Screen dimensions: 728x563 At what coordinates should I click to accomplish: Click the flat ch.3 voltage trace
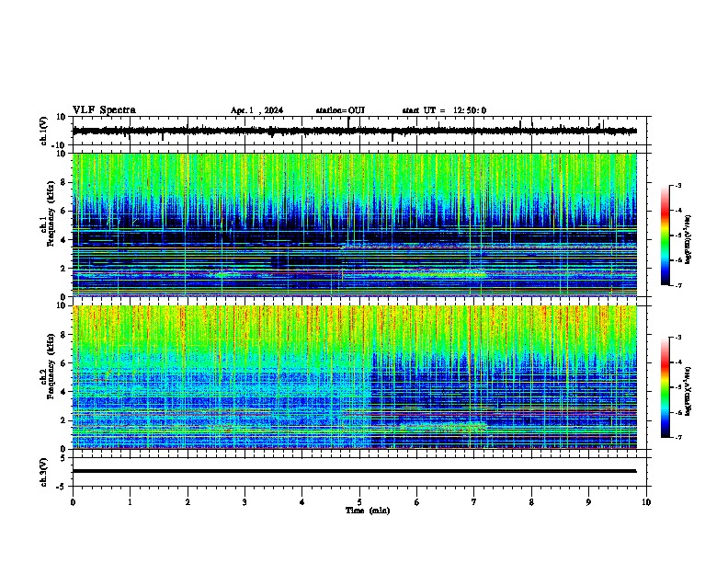[x=355, y=471]
